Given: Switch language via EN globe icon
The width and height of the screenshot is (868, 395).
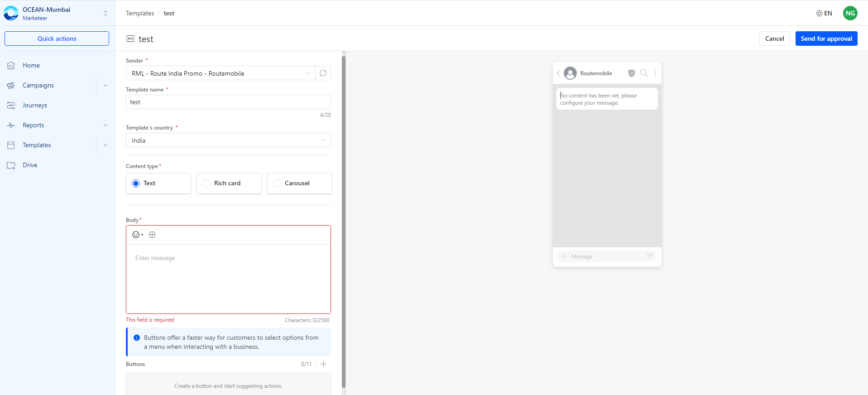Looking at the screenshot, I should (824, 13).
